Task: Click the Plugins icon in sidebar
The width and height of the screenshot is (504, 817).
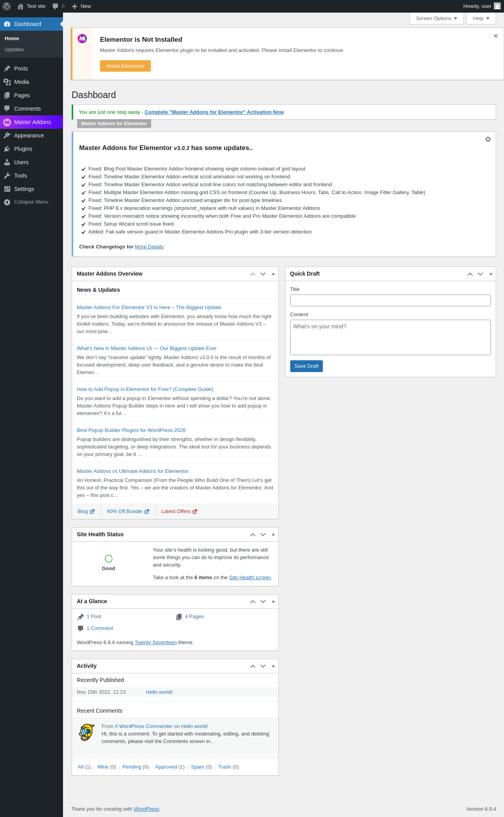Action: [x=7, y=149]
